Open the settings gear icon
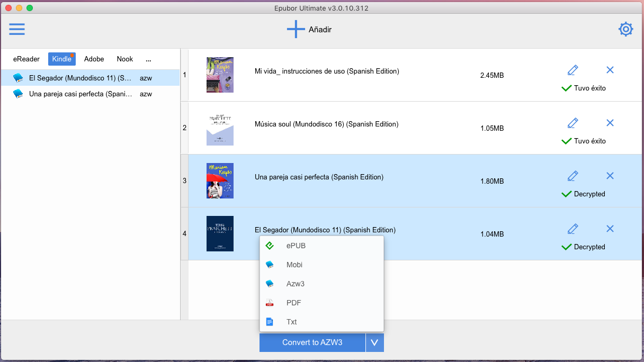This screenshot has width=644, height=362. [x=626, y=29]
